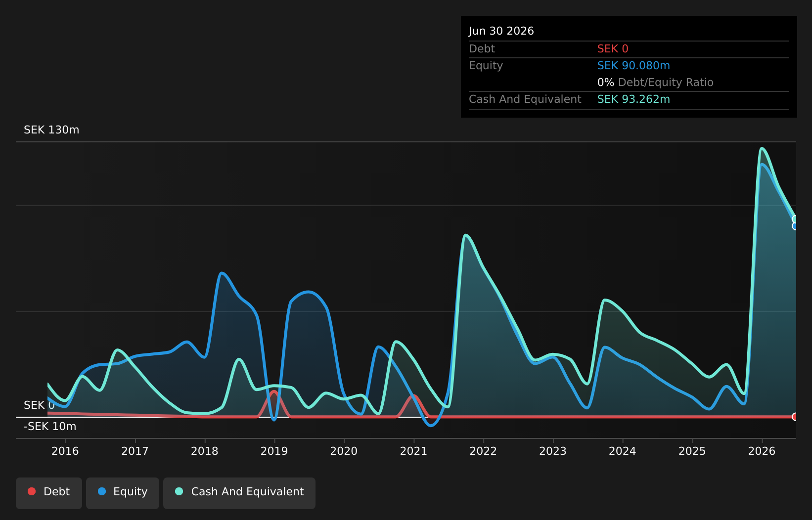Toggle the Debt series legend button

[x=49, y=493]
